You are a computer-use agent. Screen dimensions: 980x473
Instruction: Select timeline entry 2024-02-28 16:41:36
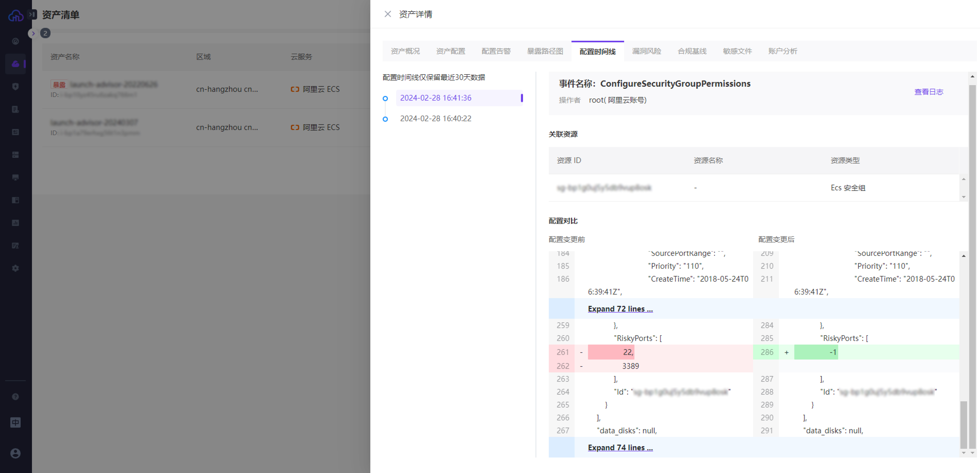coord(460,98)
